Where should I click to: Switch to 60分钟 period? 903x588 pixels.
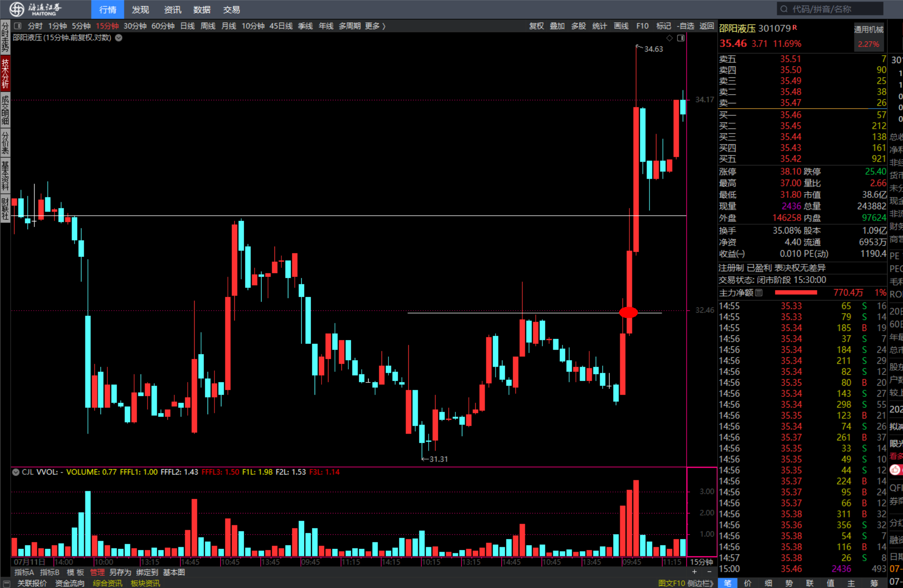click(163, 26)
